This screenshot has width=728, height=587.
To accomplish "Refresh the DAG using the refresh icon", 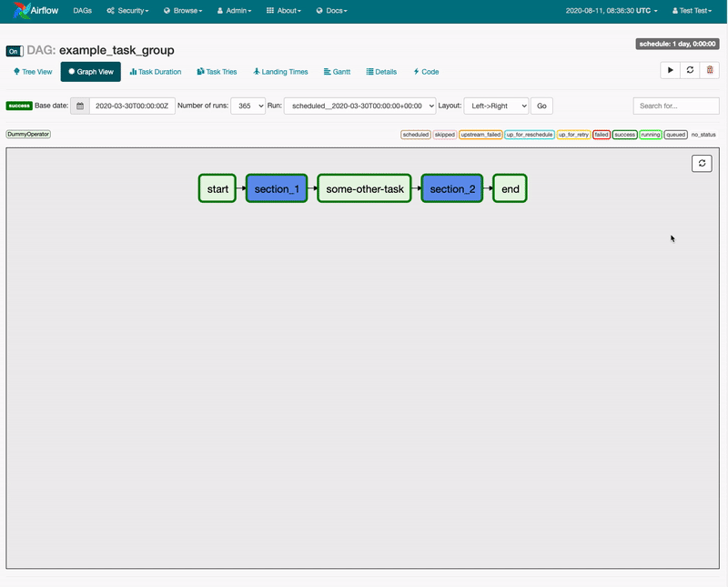I will pos(691,70).
